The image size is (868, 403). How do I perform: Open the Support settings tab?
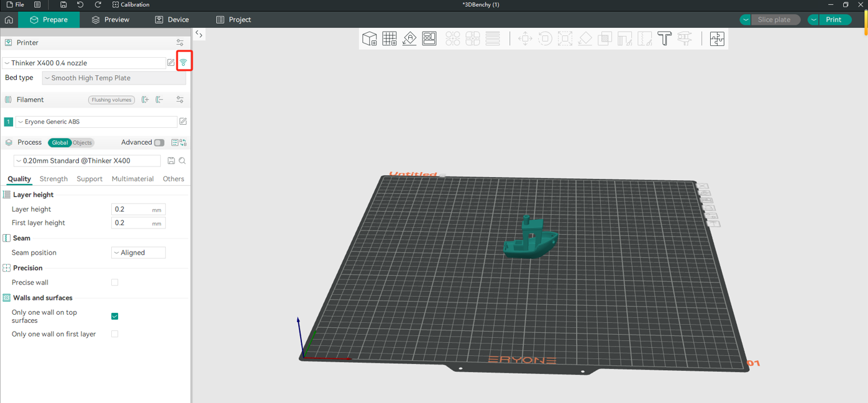89,179
